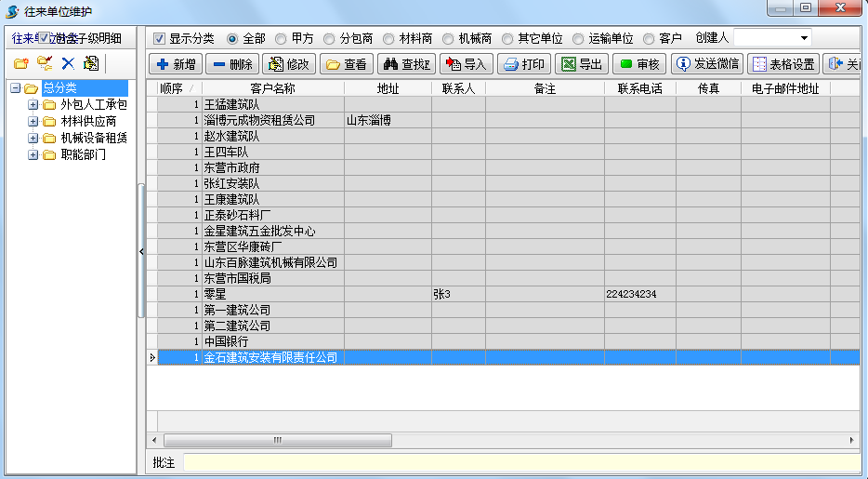Click the 批注 remark input field
The width and height of the screenshot is (868, 479).
[520, 462]
